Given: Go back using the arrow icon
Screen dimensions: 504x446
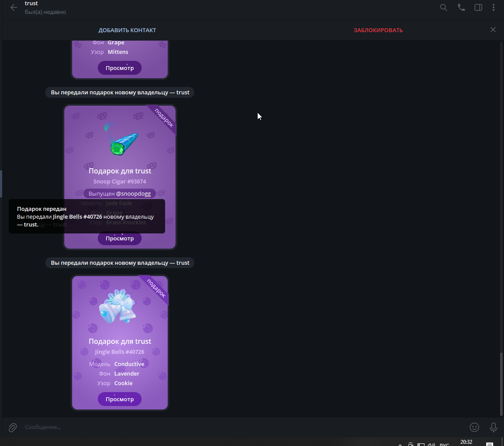Looking at the screenshot, I should pyautogui.click(x=13, y=7).
